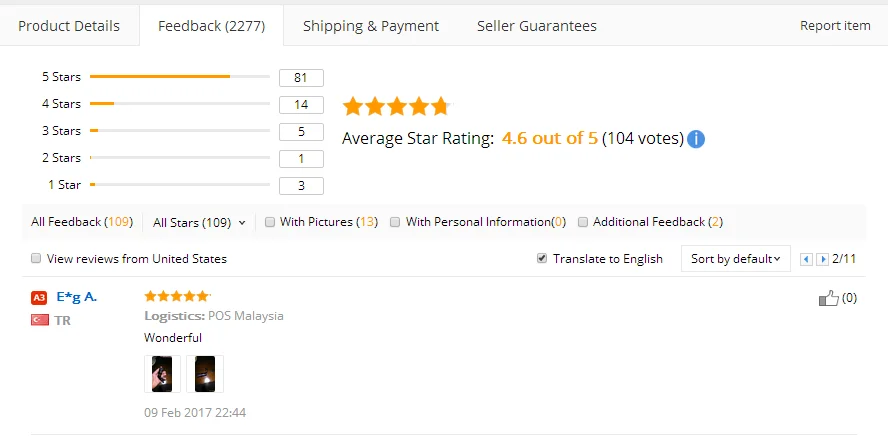Go to next feedback page arrow
The width and height of the screenshot is (888, 445).
[823, 259]
